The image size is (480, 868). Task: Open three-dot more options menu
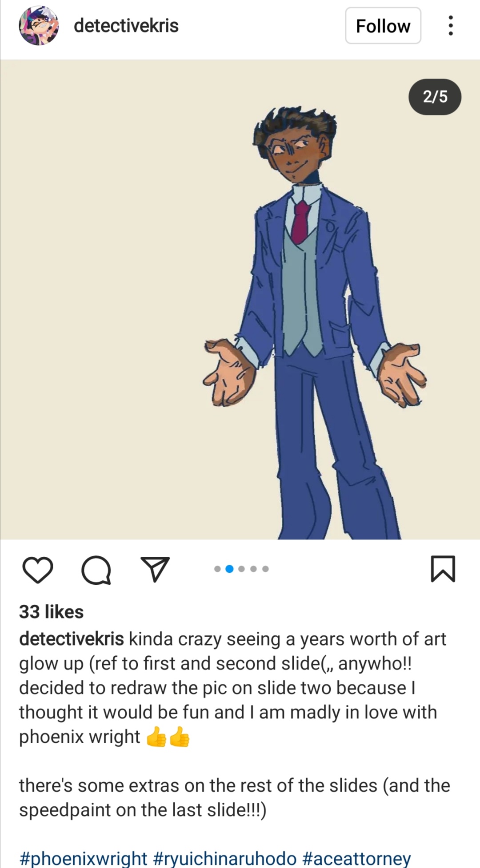[451, 26]
